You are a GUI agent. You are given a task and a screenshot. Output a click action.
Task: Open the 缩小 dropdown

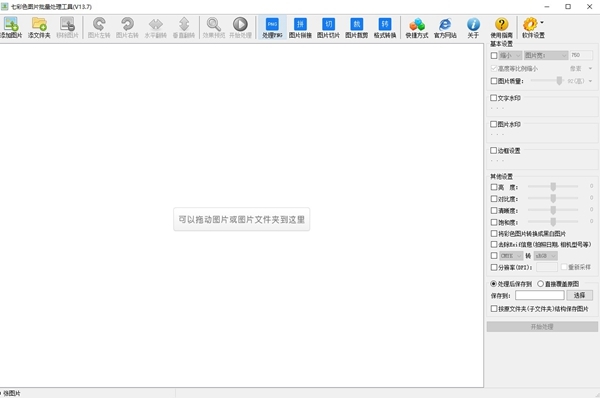510,55
